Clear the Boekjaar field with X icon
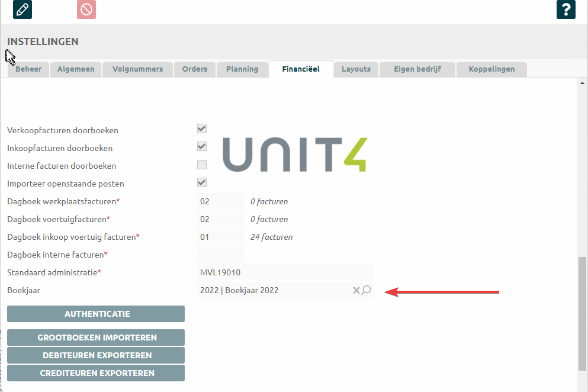This screenshot has width=588, height=392. (356, 290)
